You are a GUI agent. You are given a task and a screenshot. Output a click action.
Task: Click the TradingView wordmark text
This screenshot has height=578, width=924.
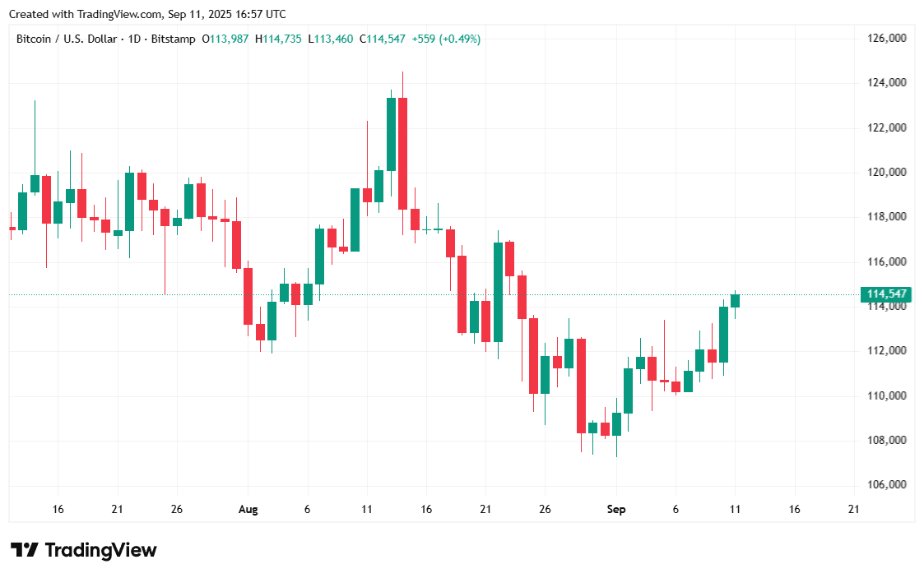pos(100,550)
